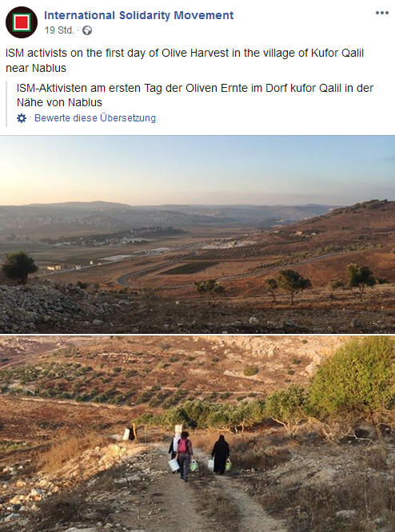395x532 pixels.
Task: Select Bewerte diese Übersetzung link
Action: pos(95,118)
